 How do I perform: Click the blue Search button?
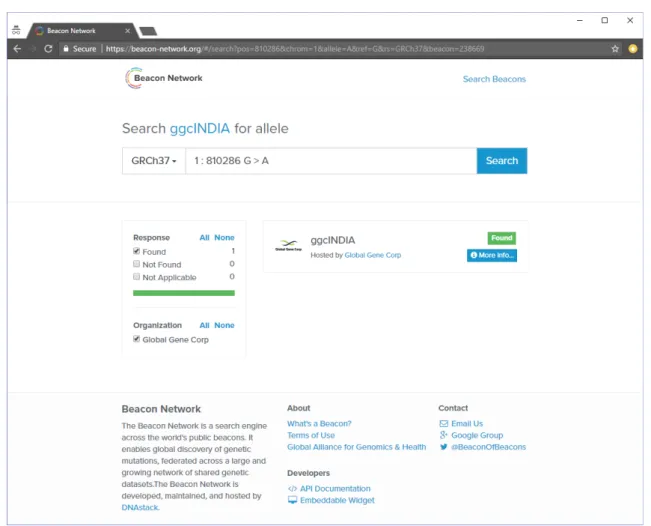(502, 161)
